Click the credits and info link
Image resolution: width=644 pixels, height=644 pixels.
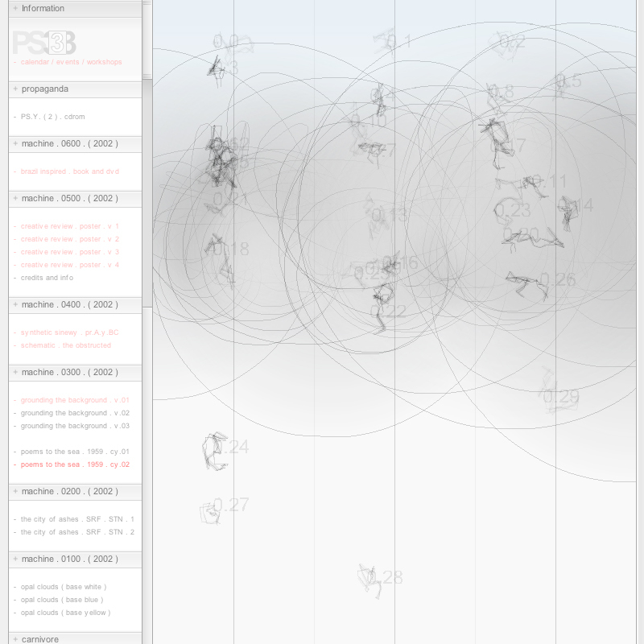47,278
